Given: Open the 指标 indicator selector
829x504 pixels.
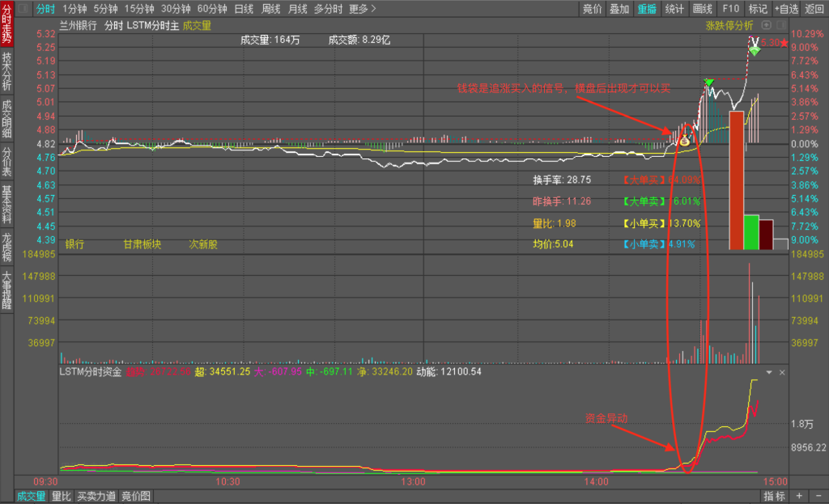Looking at the screenshot, I should (774, 496).
